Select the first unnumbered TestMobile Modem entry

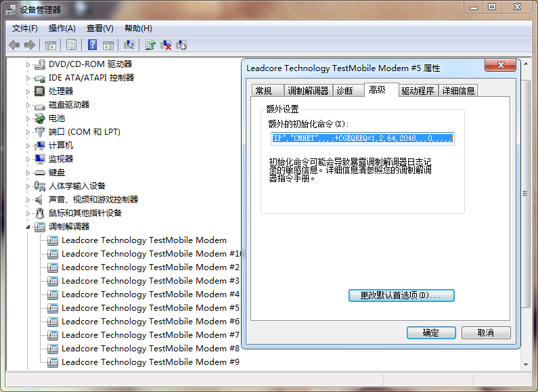point(144,240)
